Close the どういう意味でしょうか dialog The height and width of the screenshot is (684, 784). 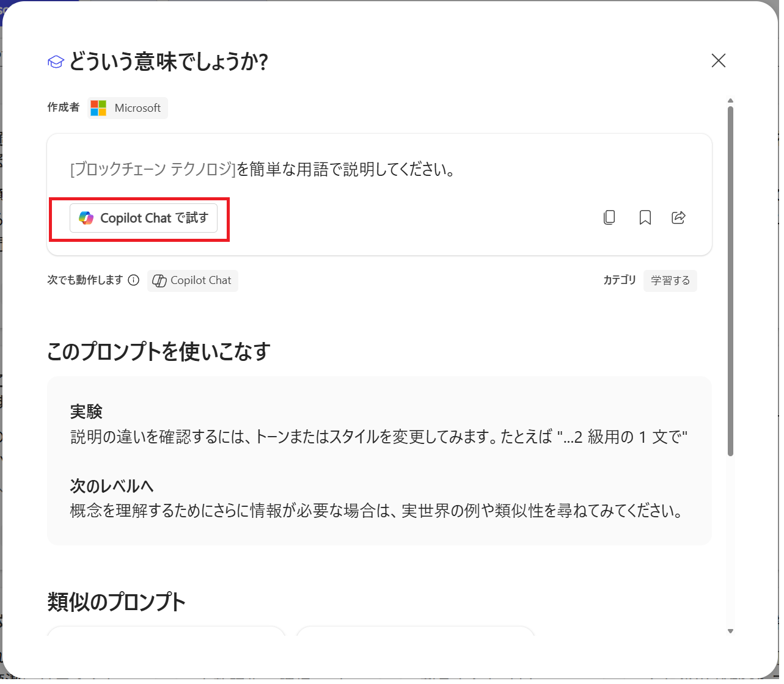pos(718,60)
